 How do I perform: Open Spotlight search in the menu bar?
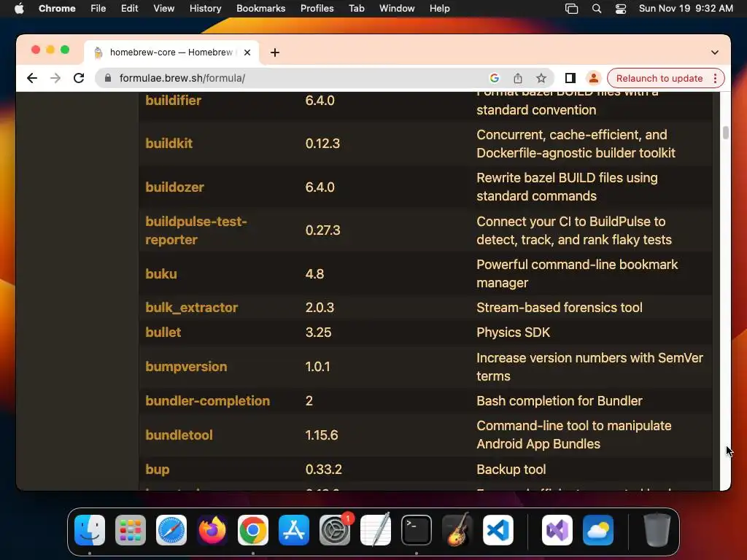click(597, 9)
